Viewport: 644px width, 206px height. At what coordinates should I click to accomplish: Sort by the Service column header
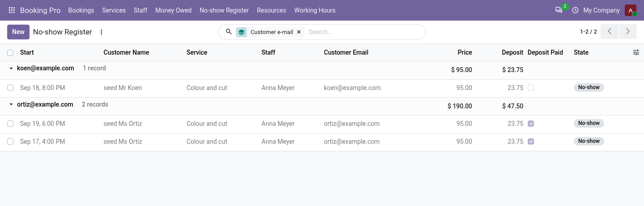[x=197, y=52]
